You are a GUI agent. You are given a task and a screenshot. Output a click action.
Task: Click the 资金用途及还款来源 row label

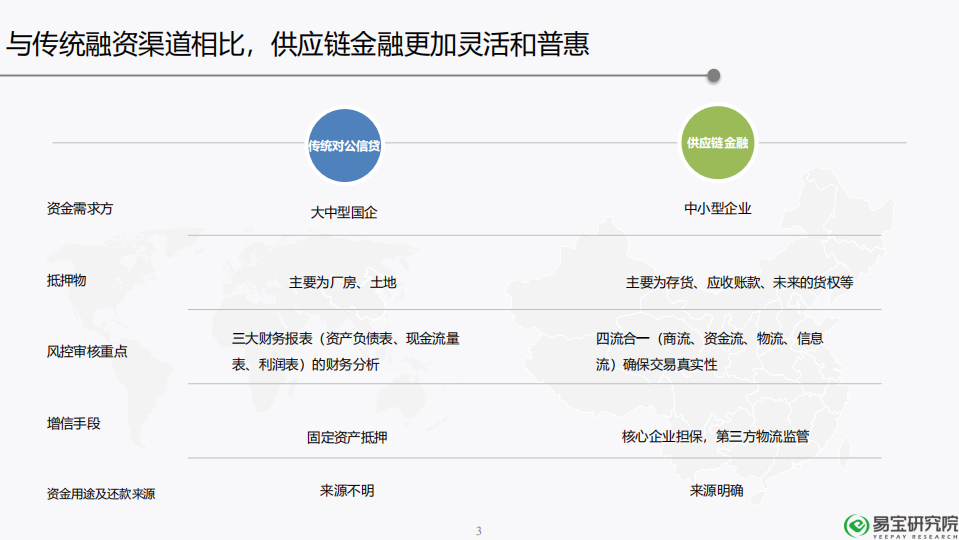pos(101,494)
